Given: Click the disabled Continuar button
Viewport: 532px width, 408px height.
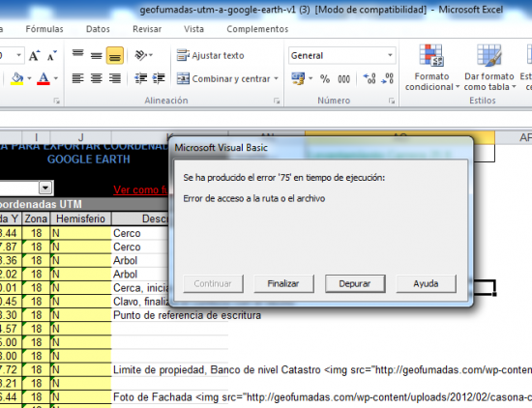Looking at the screenshot, I should (213, 283).
